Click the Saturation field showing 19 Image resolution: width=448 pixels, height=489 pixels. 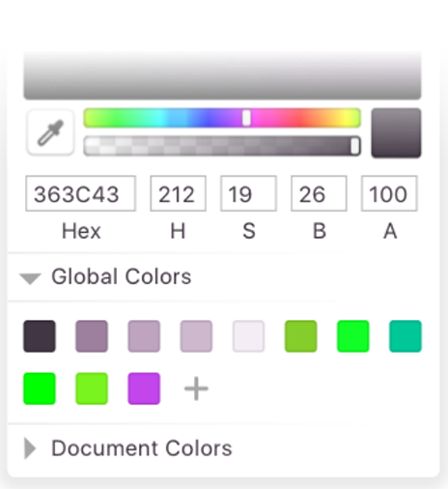click(x=248, y=193)
